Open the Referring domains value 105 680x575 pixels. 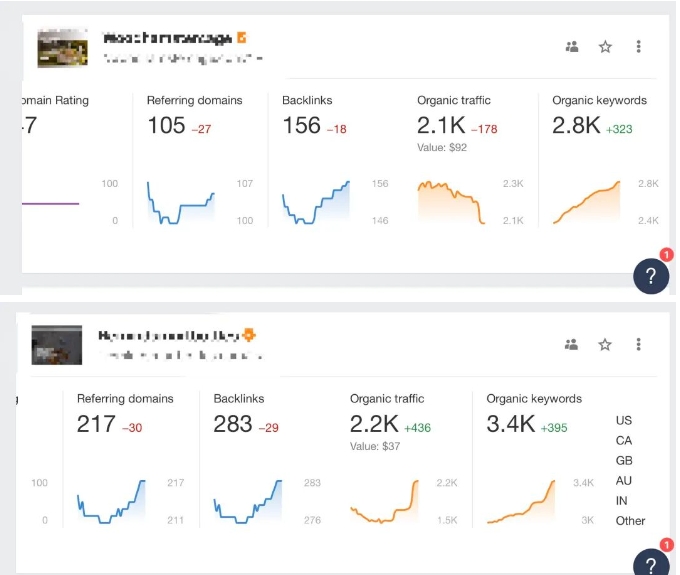click(166, 125)
